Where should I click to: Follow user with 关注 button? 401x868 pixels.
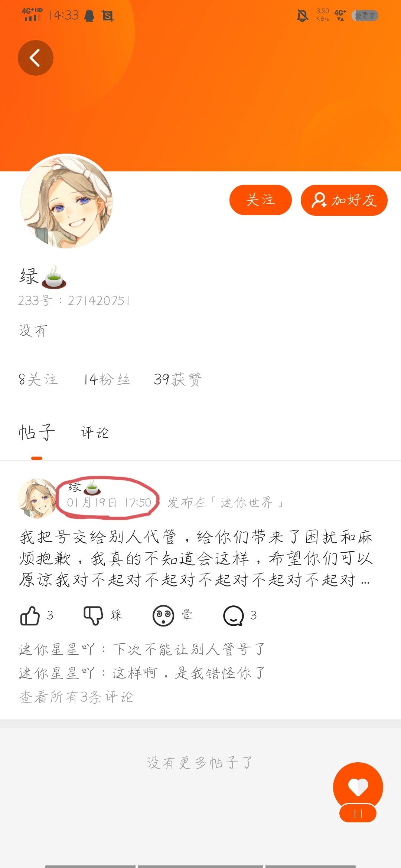(x=261, y=200)
